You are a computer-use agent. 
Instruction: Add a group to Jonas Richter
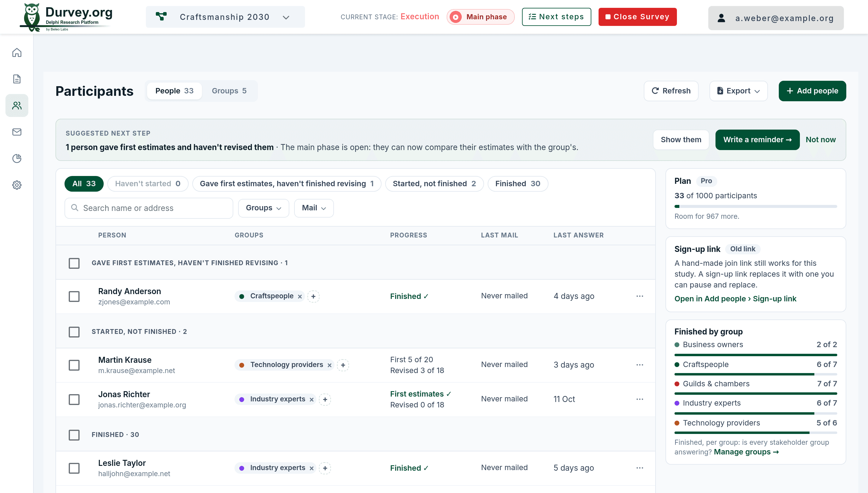click(x=325, y=400)
